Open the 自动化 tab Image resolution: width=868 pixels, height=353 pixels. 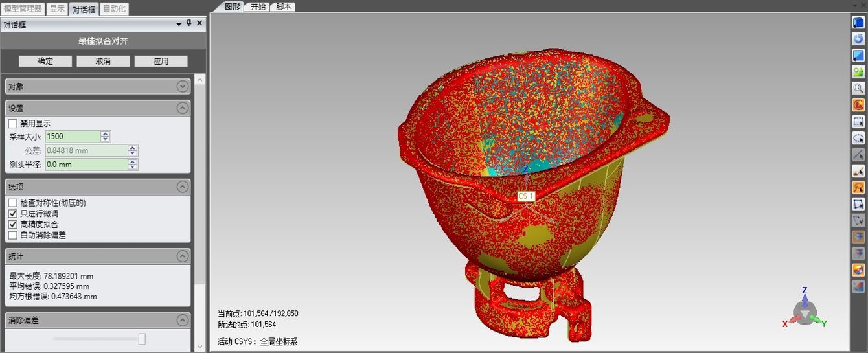click(x=115, y=8)
